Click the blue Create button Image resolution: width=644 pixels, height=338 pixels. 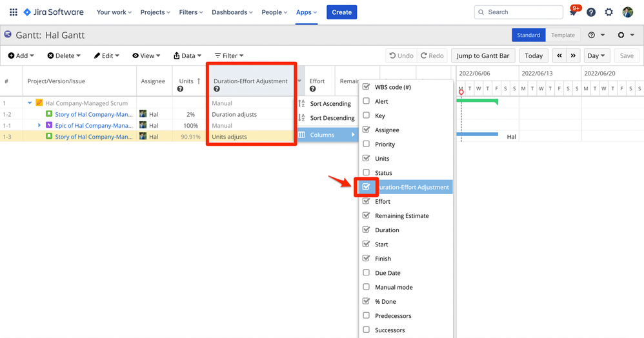click(x=342, y=12)
